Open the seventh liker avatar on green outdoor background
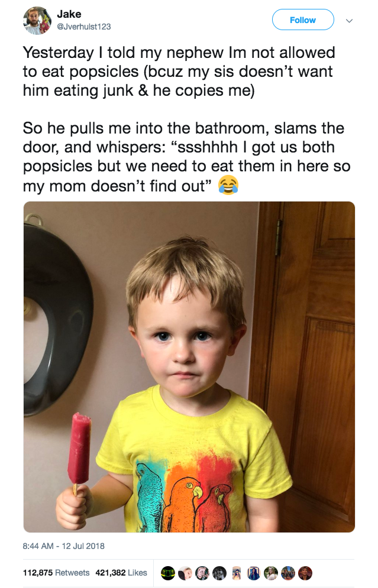The image size is (378, 588). (x=271, y=573)
